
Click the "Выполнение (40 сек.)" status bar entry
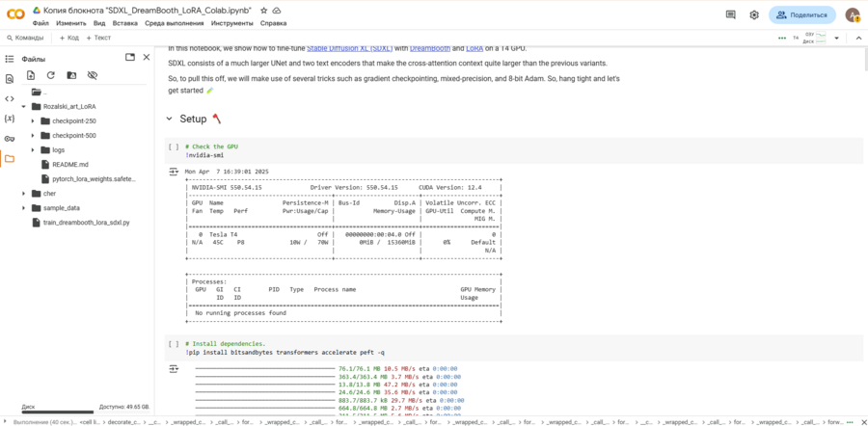pyautogui.click(x=43, y=421)
